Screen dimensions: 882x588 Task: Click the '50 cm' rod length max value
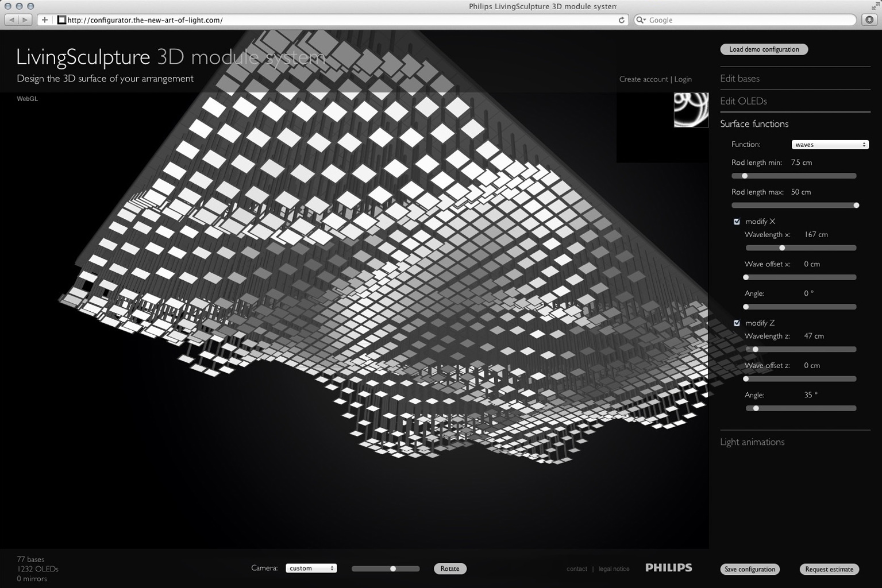coord(801,192)
